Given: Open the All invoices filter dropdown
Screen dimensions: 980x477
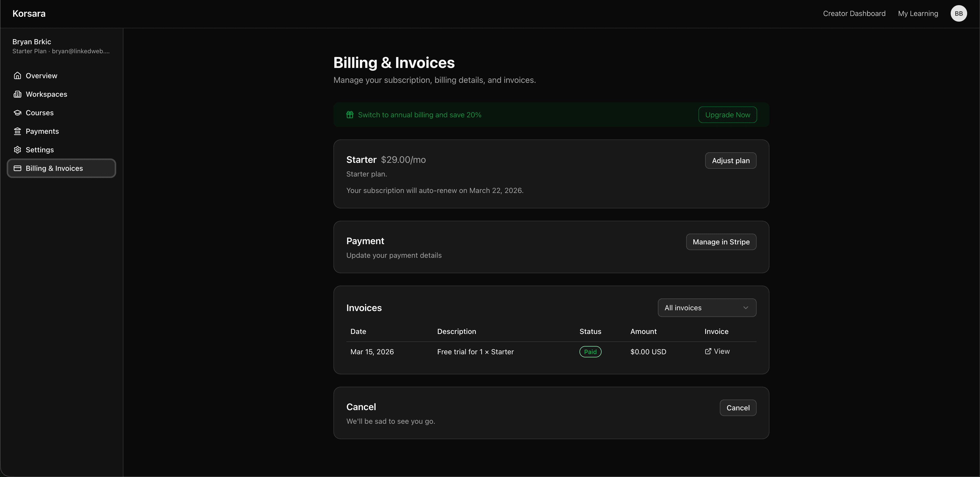Looking at the screenshot, I should coord(707,308).
